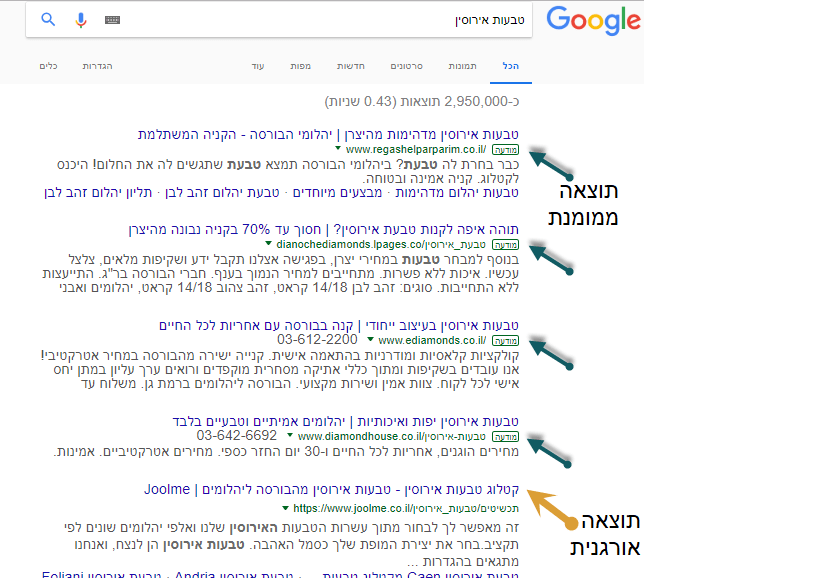
Task: Open the diamondhouse ad title link
Action: (345, 421)
